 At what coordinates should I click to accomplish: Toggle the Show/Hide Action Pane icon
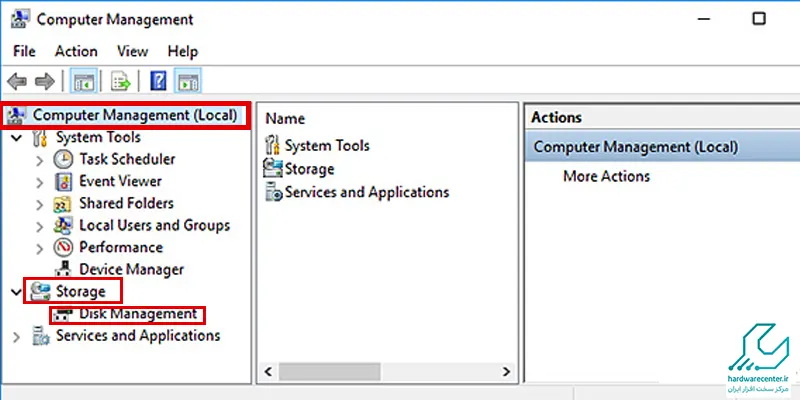[188, 81]
